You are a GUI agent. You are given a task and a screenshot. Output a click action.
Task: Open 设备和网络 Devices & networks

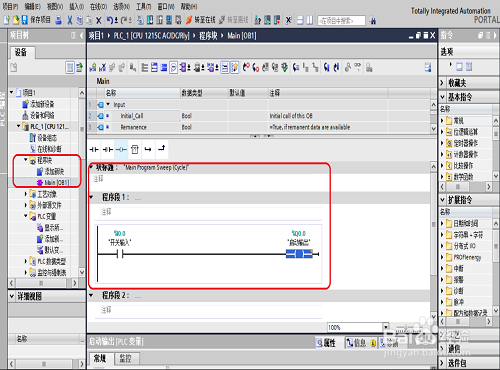38,115
